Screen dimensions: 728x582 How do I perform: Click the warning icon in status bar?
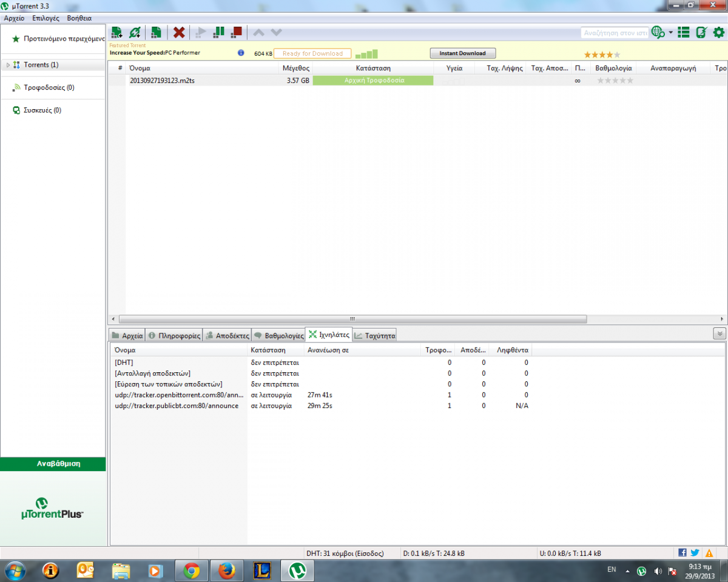(x=709, y=553)
